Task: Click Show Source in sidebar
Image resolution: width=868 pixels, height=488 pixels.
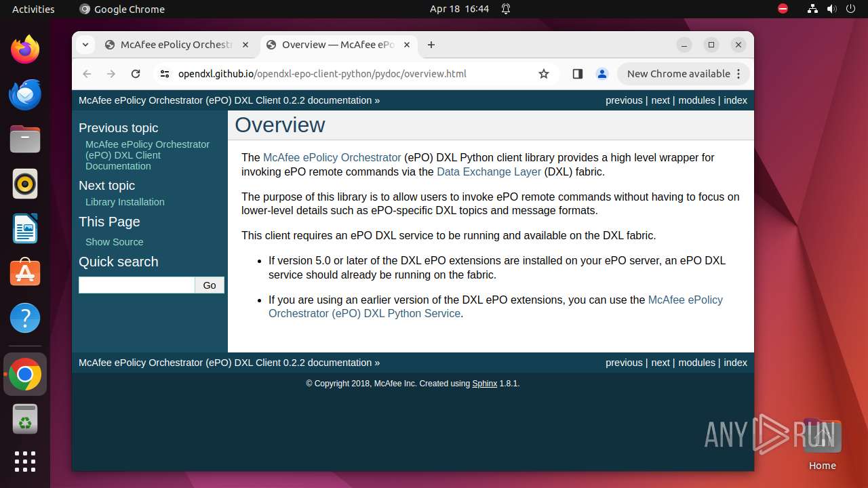Action: tap(114, 242)
